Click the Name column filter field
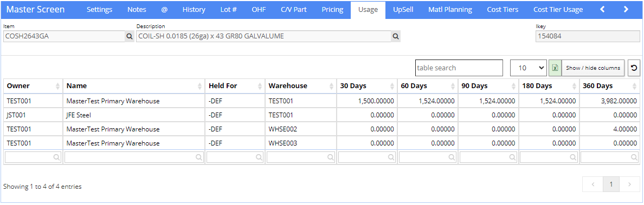The image size is (644, 205). tap(134, 157)
